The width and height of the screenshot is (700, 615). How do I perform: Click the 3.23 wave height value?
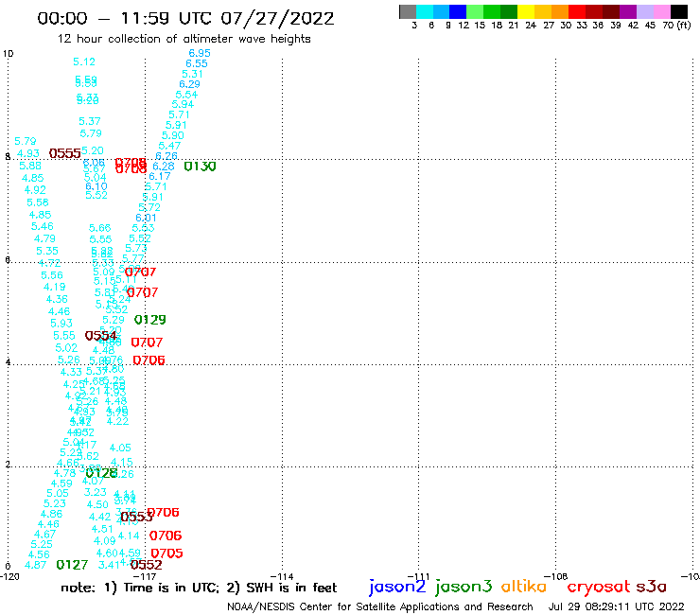[x=96, y=492]
